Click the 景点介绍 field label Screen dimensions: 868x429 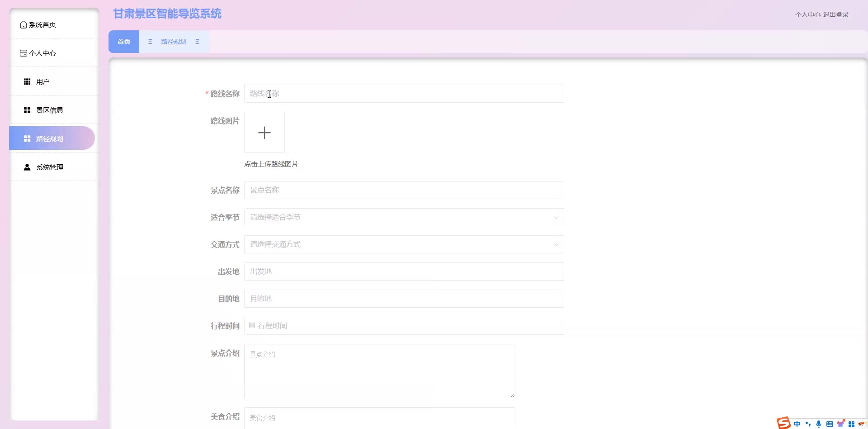(x=225, y=353)
